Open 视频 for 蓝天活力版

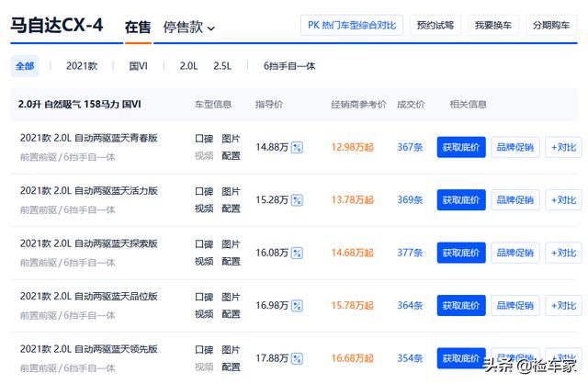(204, 209)
